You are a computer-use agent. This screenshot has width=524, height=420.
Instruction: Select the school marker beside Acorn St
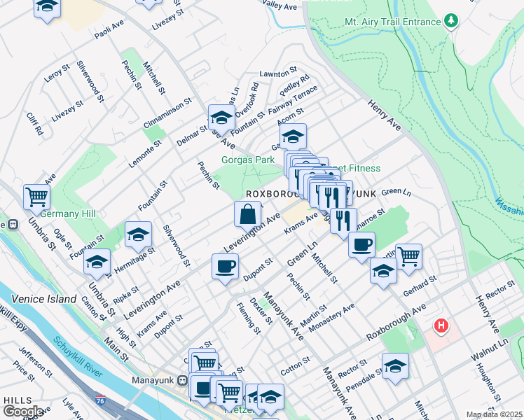[x=293, y=137]
